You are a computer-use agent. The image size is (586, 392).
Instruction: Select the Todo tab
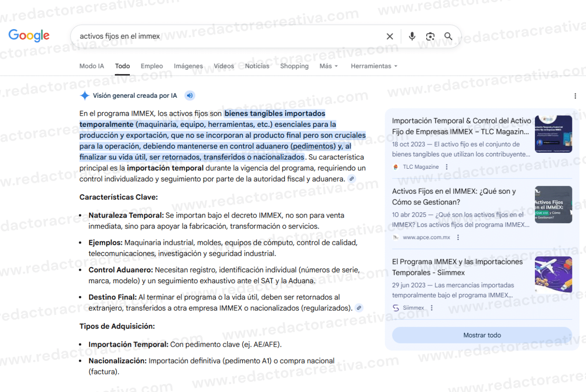(x=122, y=66)
